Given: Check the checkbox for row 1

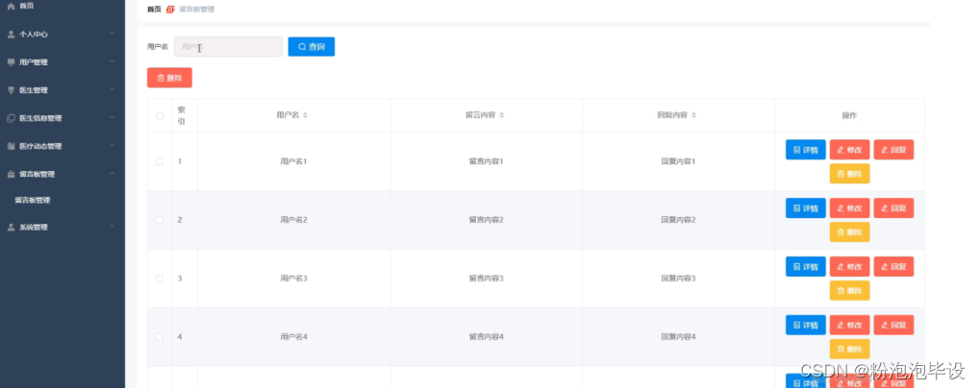Looking at the screenshot, I should tap(160, 161).
